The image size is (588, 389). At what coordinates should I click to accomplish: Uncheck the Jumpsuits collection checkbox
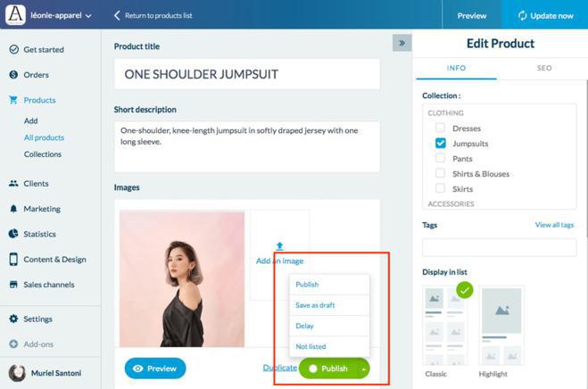coord(440,143)
